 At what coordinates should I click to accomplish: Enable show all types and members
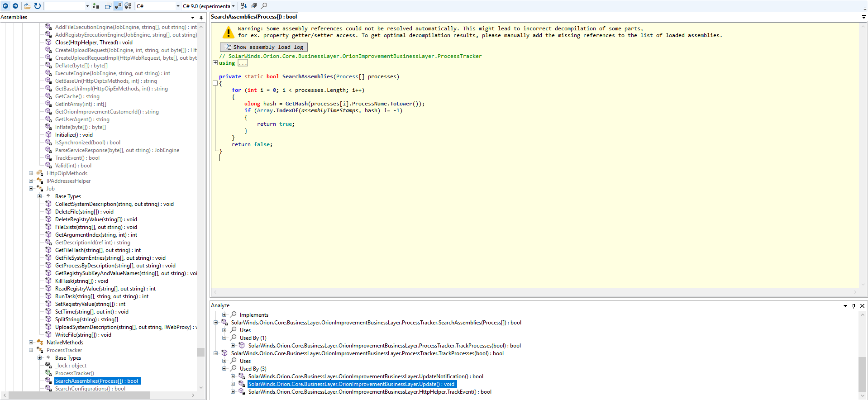tap(128, 6)
